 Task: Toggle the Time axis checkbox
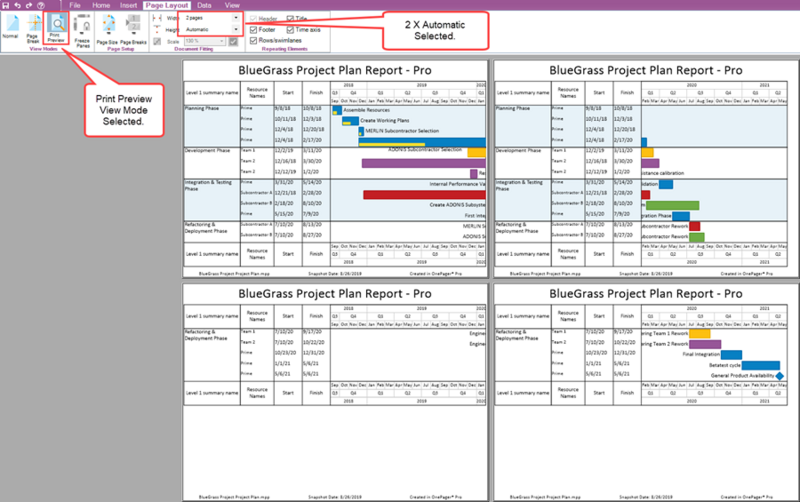click(290, 30)
